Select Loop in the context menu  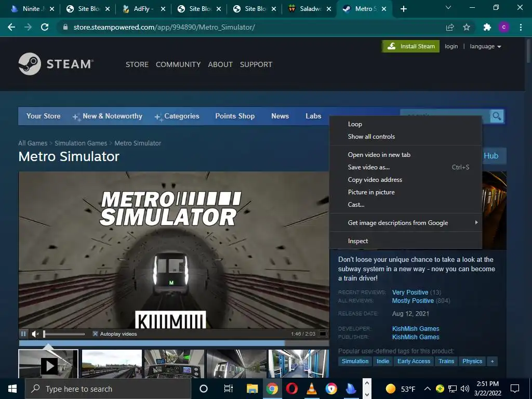406,124
